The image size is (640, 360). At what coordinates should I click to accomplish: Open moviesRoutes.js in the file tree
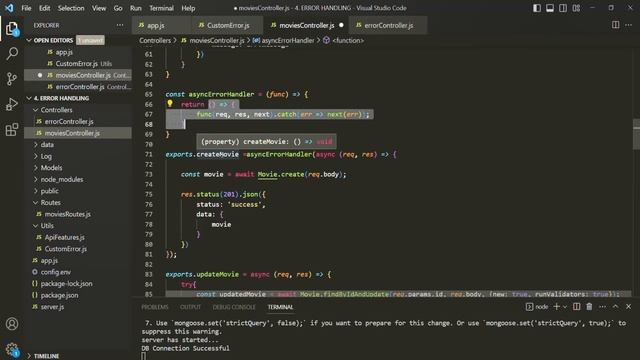(78, 214)
